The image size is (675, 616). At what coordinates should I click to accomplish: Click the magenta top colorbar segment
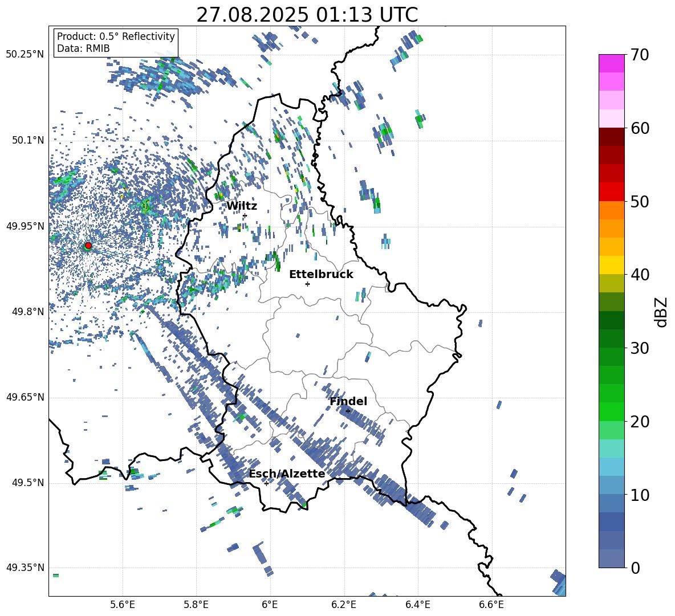tap(612, 64)
